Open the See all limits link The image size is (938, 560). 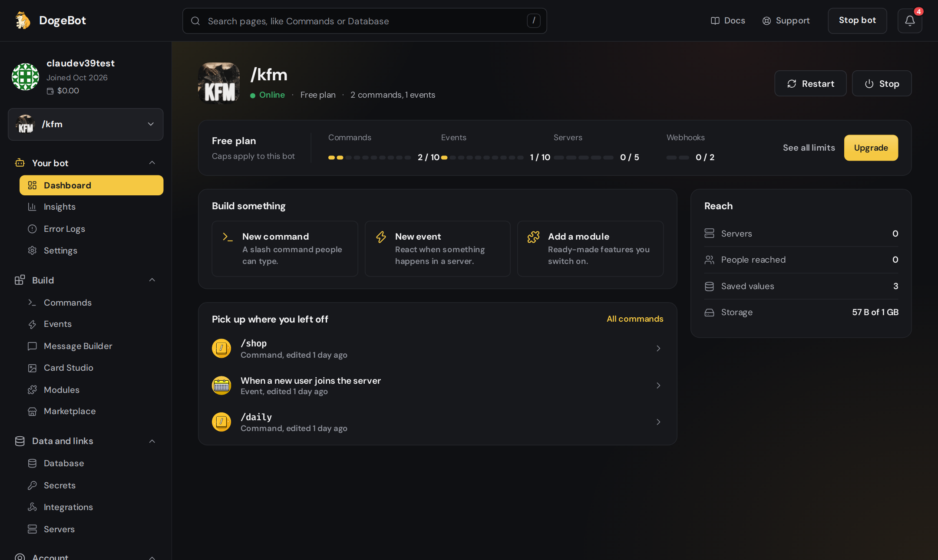[809, 148]
